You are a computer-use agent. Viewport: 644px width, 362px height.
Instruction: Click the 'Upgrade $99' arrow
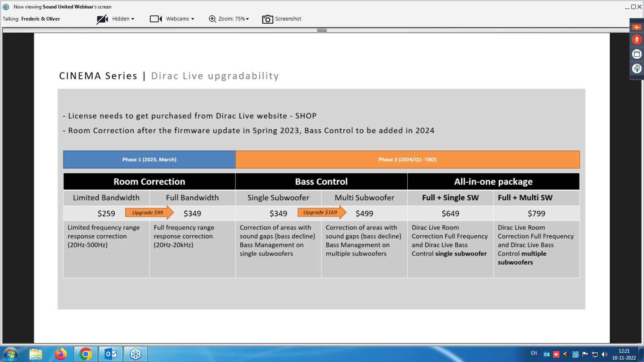[149, 212]
